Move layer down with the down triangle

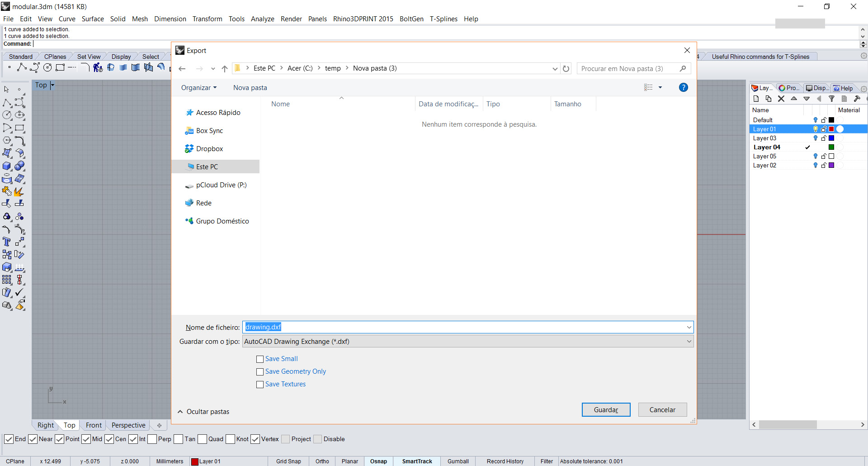(x=807, y=99)
